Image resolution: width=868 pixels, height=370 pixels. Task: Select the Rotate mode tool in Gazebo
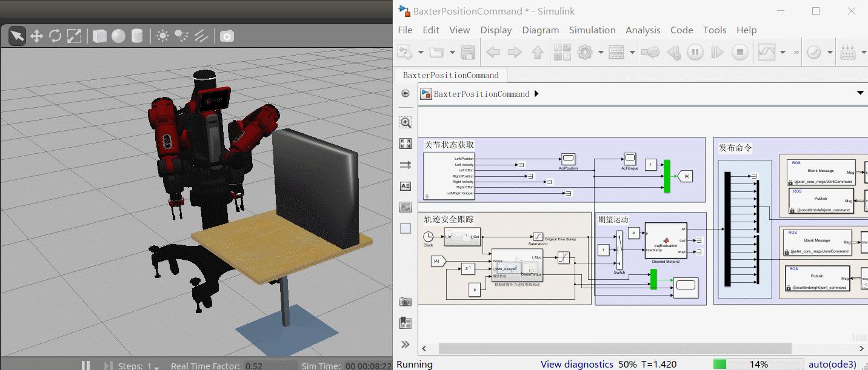pos(55,35)
